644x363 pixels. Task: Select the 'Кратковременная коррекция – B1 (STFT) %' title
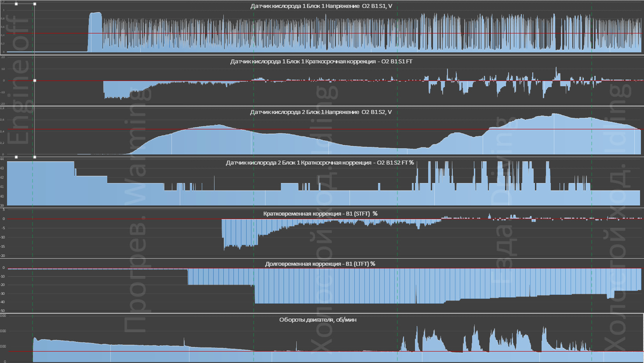click(320, 213)
